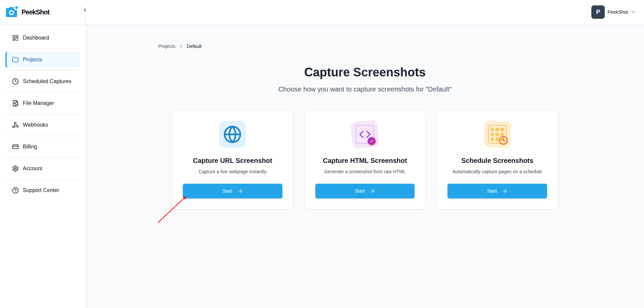Click the purple HTML code icon
Viewport: 644px width, 308px height.
[x=365, y=134]
